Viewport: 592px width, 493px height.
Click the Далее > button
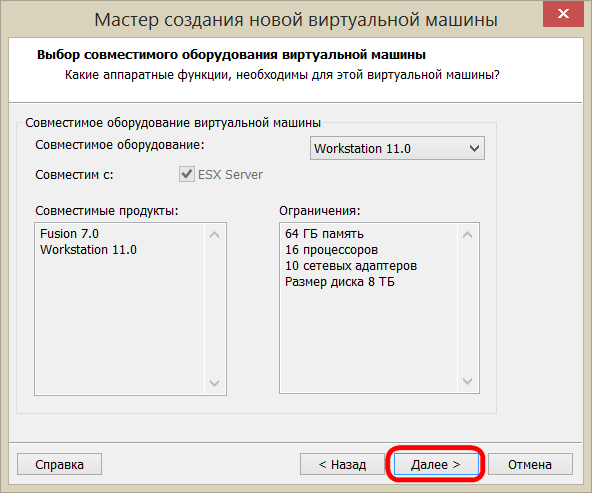point(436,464)
